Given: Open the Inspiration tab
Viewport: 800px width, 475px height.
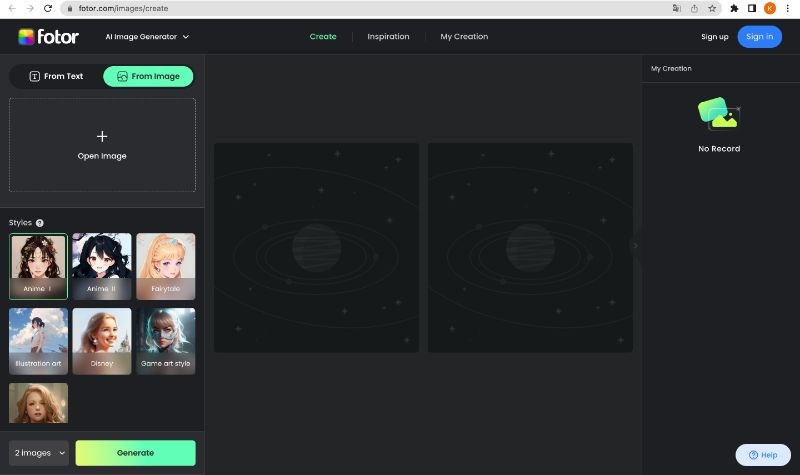Looking at the screenshot, I should point(388,37).
